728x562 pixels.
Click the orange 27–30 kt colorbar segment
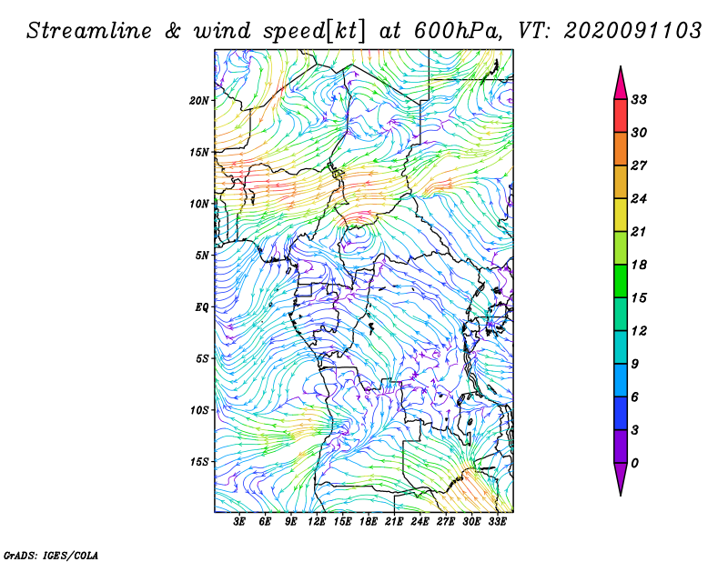click(621, 148)
